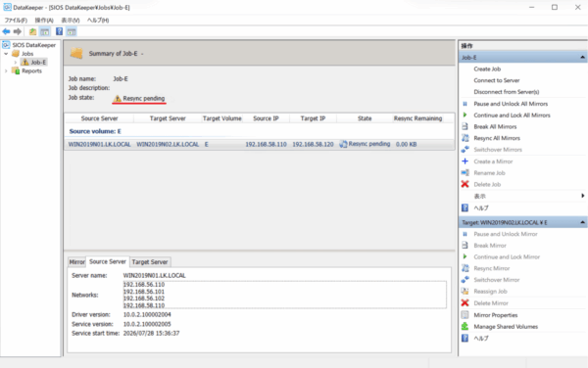588x368 pixels.
Task: Open the Help toolbar icon
Action: click(59, 32)
